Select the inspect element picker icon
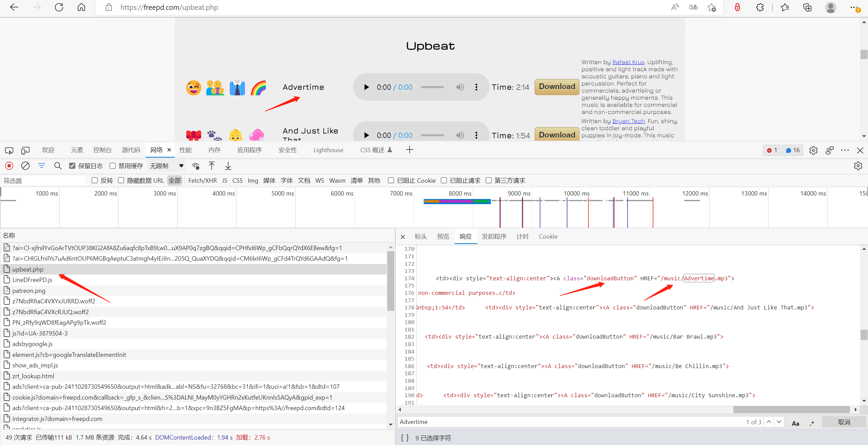The width and height of the screenshot is (868, 445). pos(9,150)
